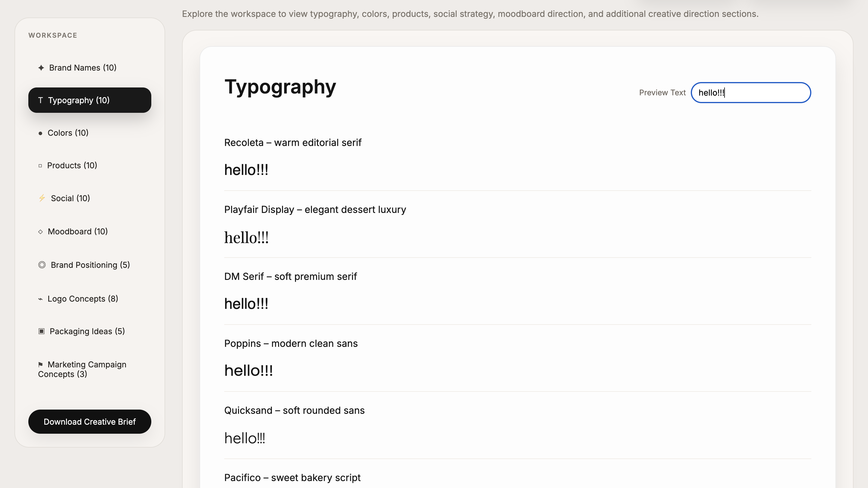Select the Colors dot icon
Viewport: 868px width, 488px height.
(x=40, y=133)
